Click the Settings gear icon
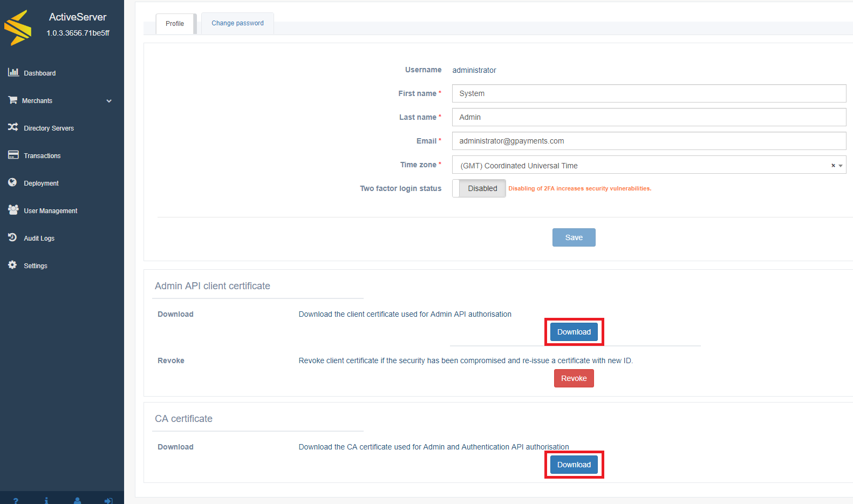853x504 pixels. (13, 265)
